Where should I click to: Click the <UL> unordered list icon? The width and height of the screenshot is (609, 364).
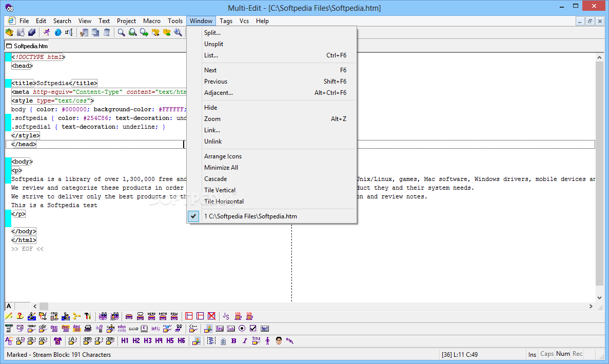pos(43,341)
